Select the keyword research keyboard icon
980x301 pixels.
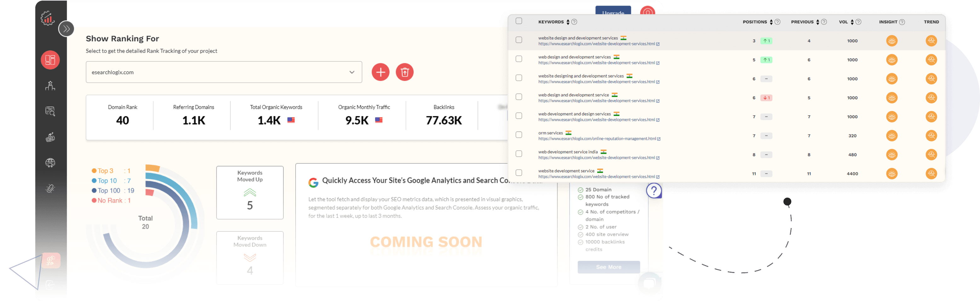click(50, 137)
